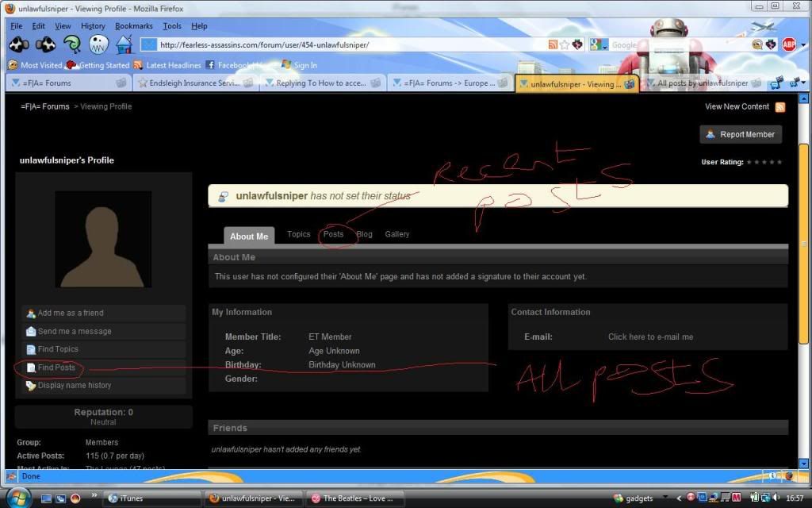Click the themed Back navigation button

(x=19, y=44)
